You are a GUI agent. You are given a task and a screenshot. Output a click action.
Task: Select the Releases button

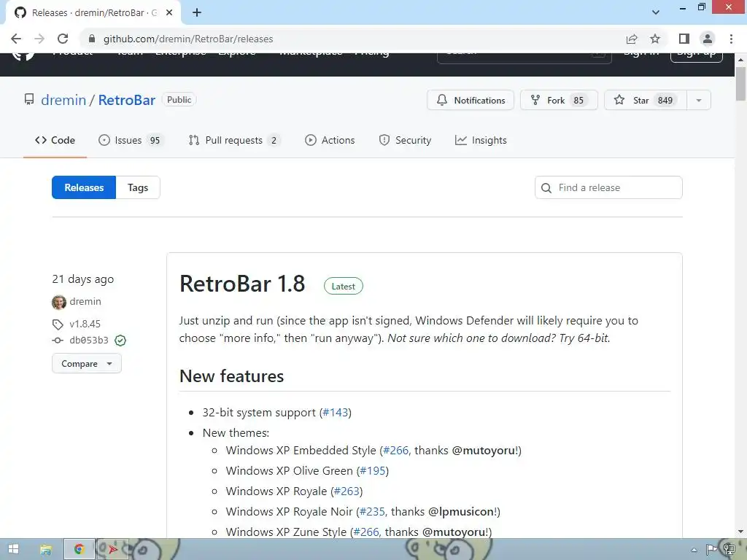coord(84,187)
